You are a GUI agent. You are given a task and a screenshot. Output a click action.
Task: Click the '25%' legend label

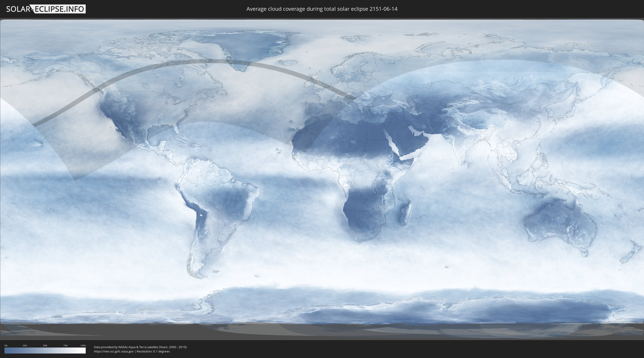[25, 345]
